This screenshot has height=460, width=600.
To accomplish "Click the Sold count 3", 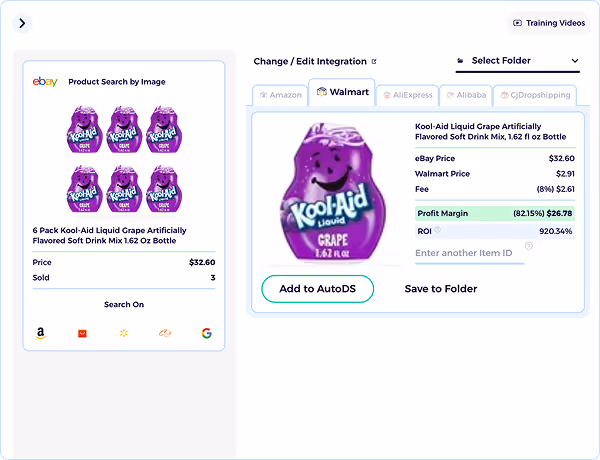I will [213, 277].
